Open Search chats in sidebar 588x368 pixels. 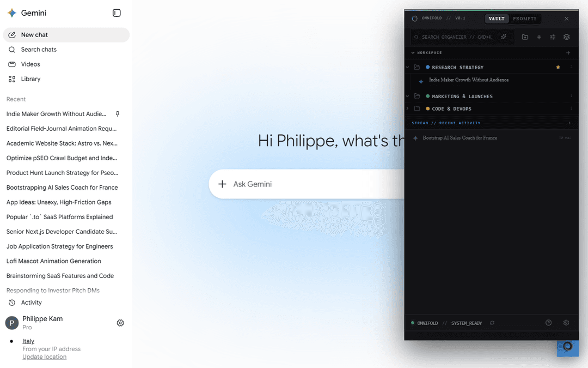[66, 50]
